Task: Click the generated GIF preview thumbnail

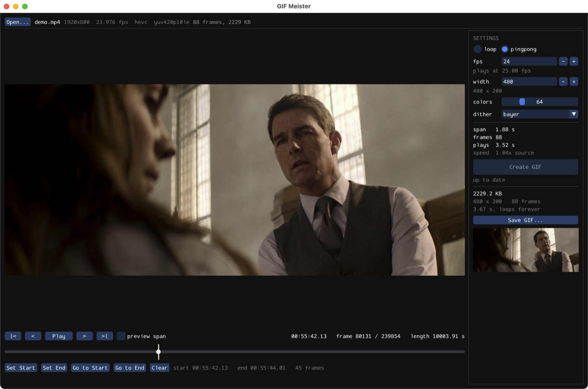Action: [x=526, y=250]
